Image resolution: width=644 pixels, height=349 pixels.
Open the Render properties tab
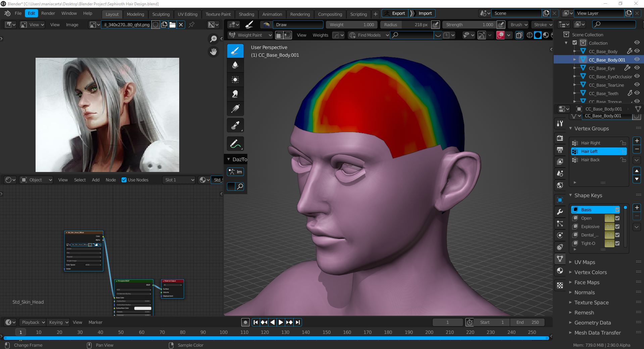(560, 138)
